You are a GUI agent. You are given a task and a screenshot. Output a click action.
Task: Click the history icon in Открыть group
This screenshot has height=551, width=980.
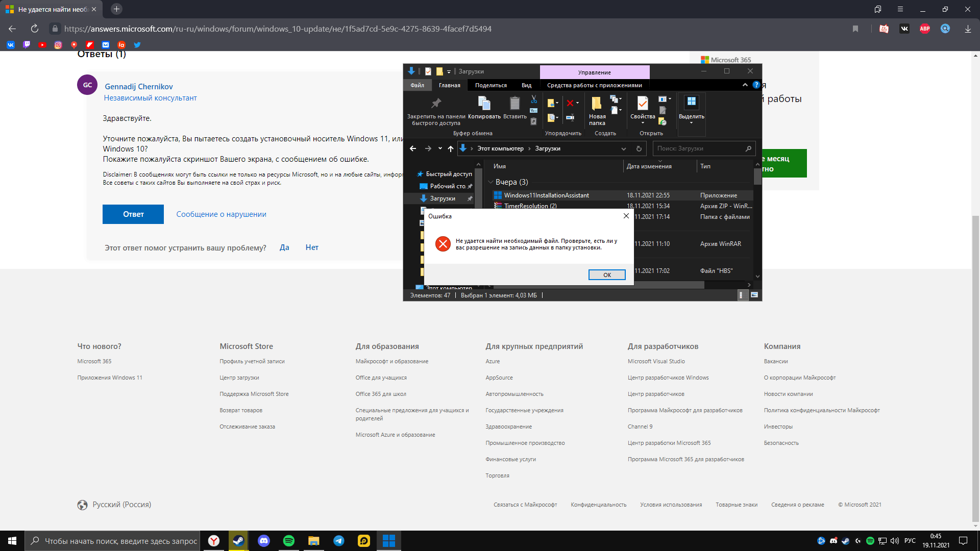663,121
